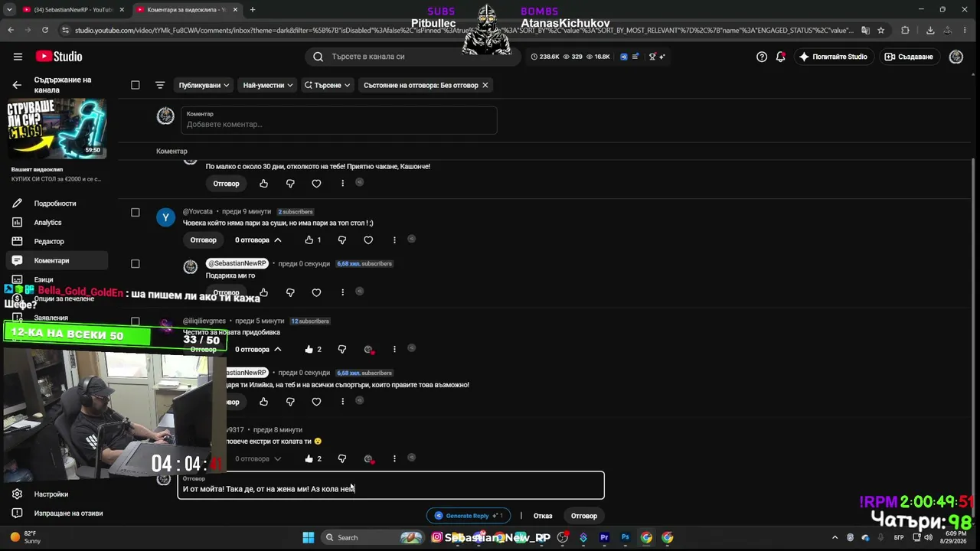Go back to channel content arrow
The width and height of the screenshot is (980, 551).
pyautogui.click(x=17, y=85)
